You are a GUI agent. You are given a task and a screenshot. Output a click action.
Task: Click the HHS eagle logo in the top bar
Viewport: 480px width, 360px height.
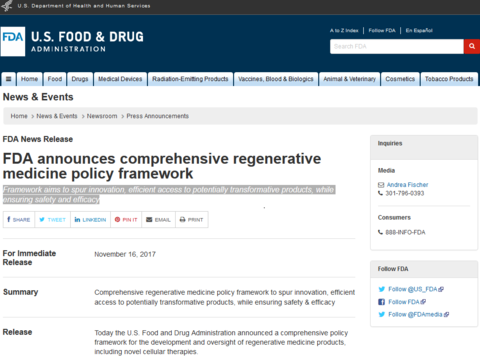click(7, 6)
